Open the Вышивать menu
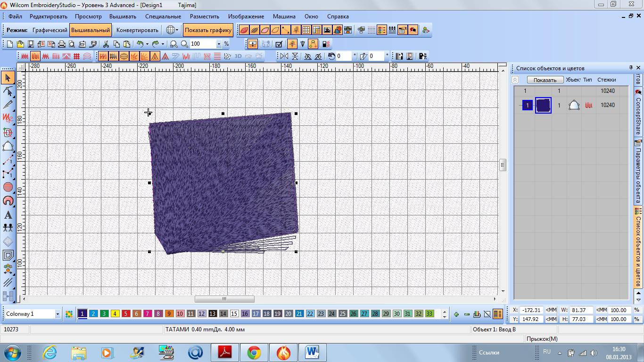 click(x=123, y=16)
